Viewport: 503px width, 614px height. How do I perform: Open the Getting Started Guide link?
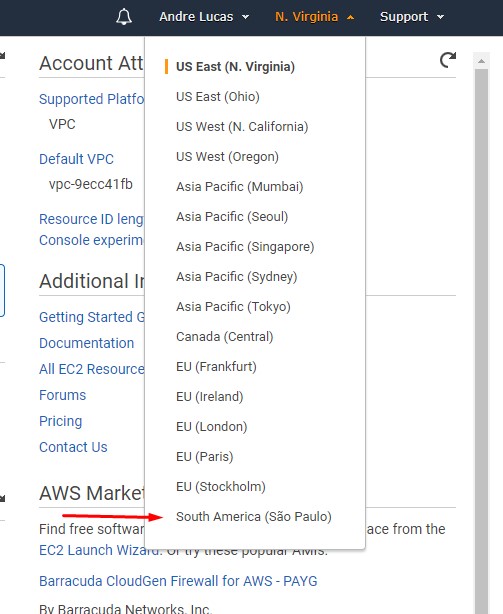(x=92, y=317)
